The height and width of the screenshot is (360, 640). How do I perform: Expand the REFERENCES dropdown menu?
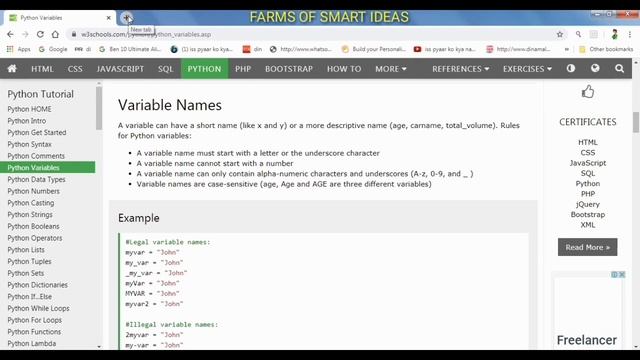point(460,69)
